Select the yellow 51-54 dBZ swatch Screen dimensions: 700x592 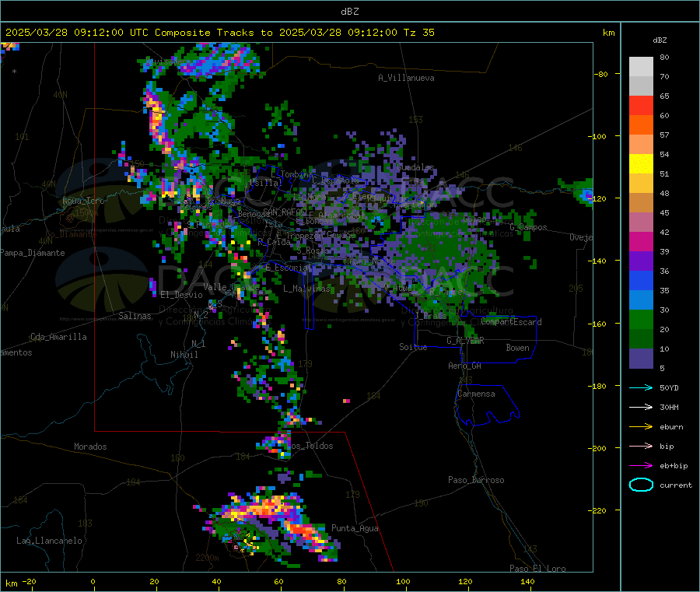pyautogui.click(x=641, y=164)
